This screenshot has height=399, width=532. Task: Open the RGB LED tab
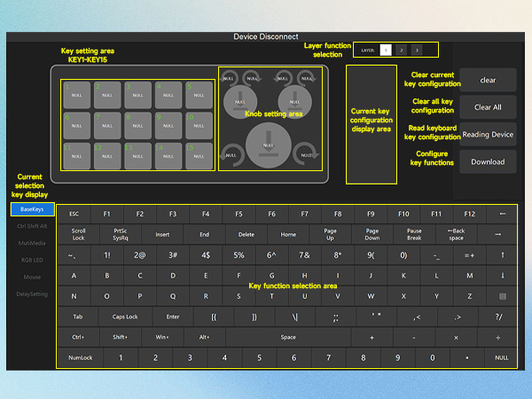click(x=32, y=260)
